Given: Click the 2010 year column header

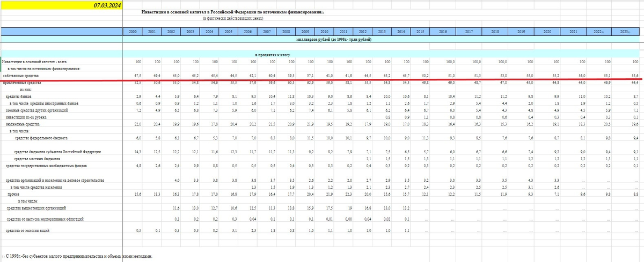Looking at the screenshot, I should tap(325, 32).
